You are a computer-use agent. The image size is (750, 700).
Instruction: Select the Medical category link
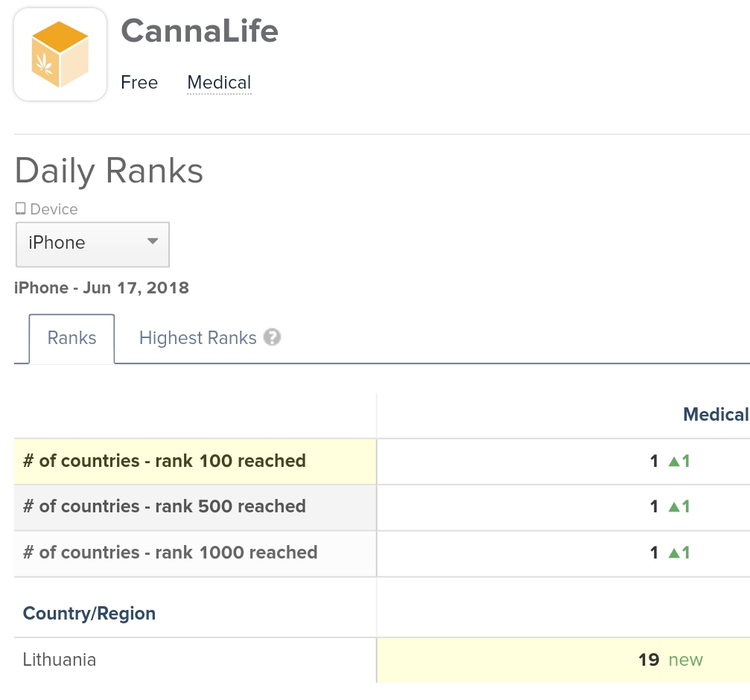(219, 83)
